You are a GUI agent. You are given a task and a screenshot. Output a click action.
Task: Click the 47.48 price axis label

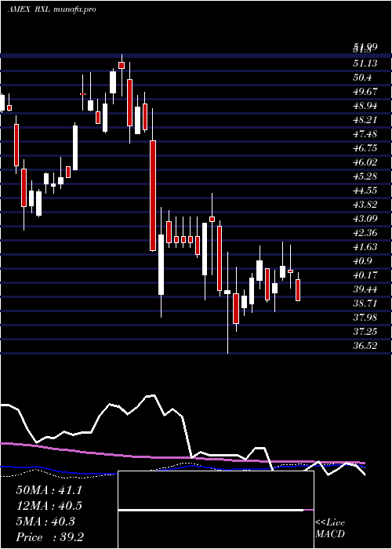(x=365, y=134)
